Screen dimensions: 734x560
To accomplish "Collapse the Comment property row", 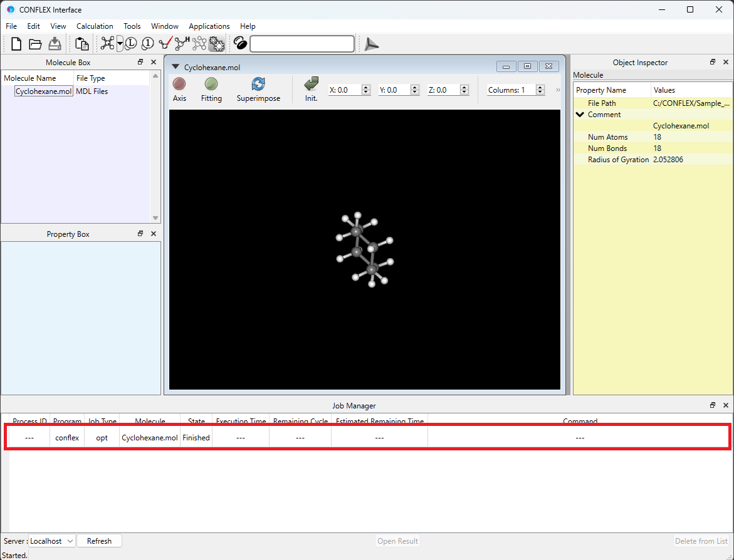I will click(580, 115).
